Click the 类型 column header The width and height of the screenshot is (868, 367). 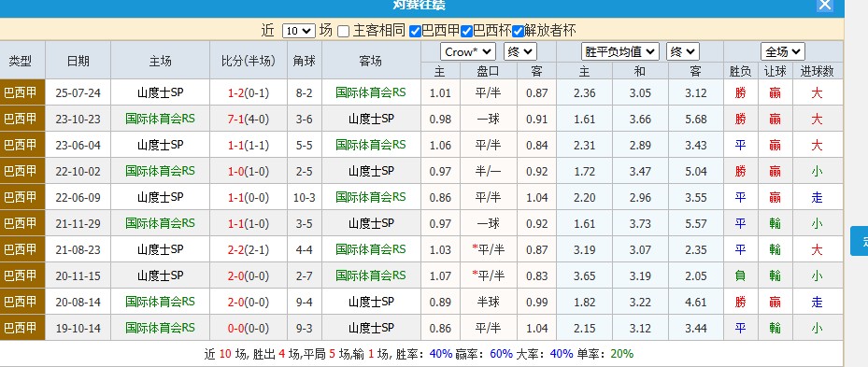[21, 61]
